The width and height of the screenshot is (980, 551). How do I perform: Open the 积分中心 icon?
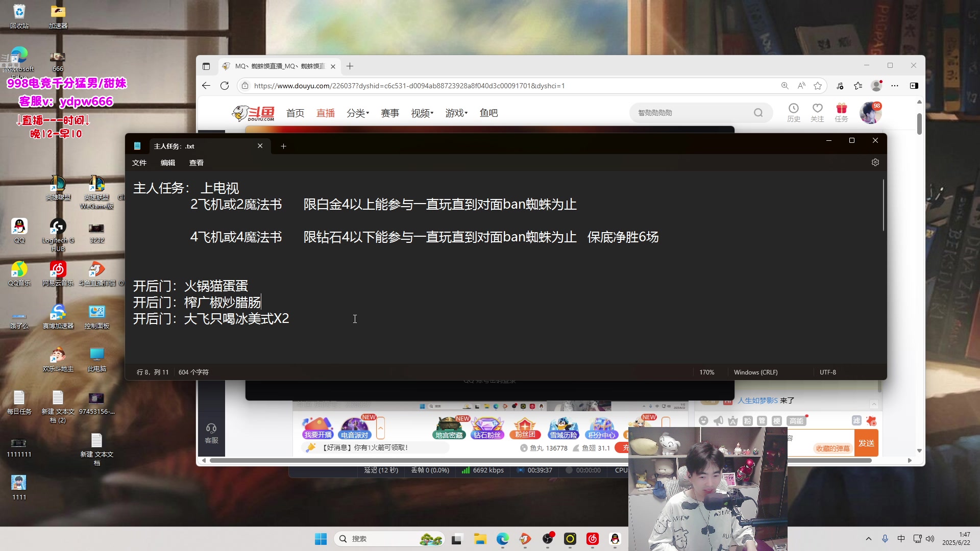click(602, 428)
